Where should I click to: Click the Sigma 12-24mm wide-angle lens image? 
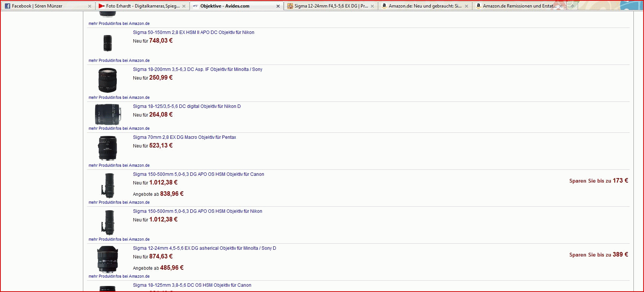tap(107, 259)
